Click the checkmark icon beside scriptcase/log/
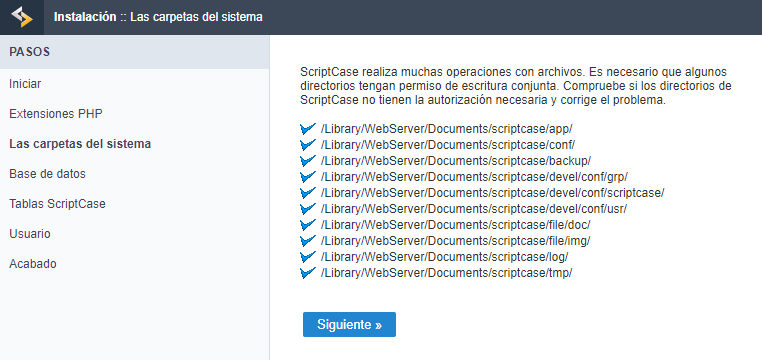Viewport: 762px width, 360px height. coord(308,257)
